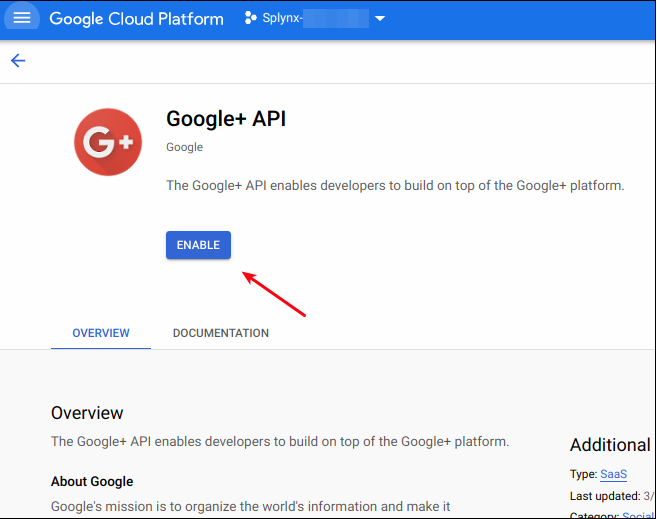Click the Last updated label
The height and width of the screenshot is (519, 657).
[605, 495]
